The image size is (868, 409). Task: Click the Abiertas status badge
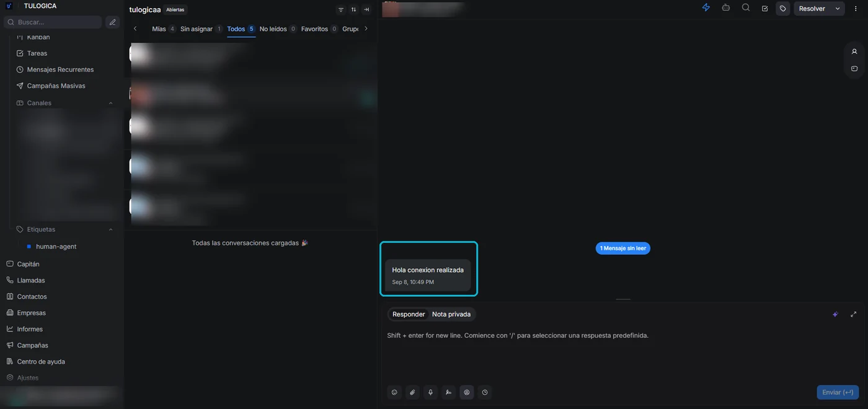click(x=175, y=10)
